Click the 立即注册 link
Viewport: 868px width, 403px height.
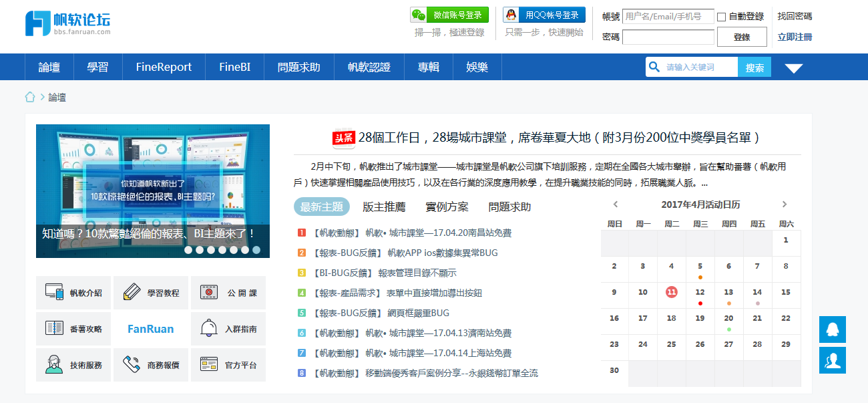tap(795, 37)
